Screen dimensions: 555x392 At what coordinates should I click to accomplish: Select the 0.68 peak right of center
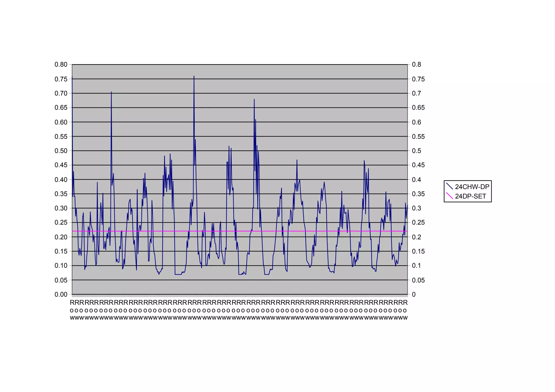click(x=254, y=100)
